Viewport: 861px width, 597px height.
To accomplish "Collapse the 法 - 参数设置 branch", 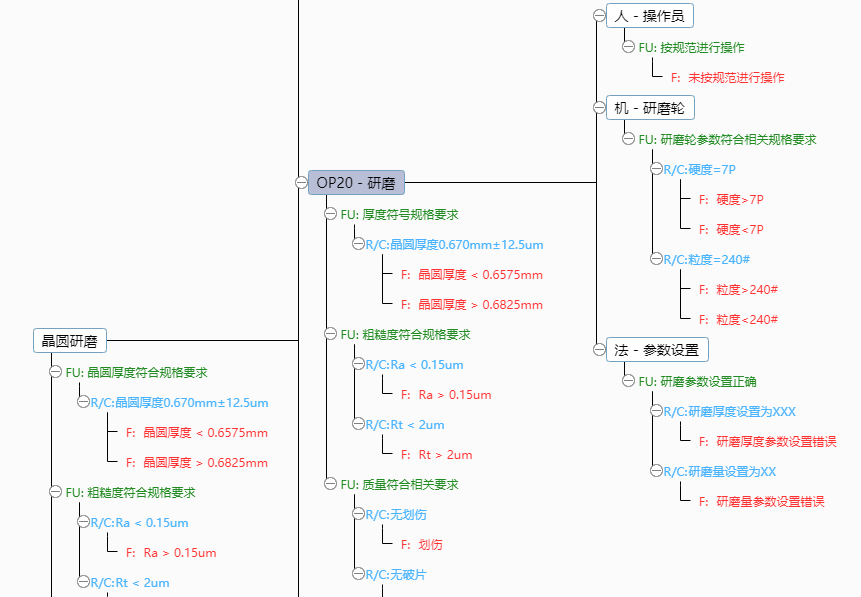I will click(x=599, y=349).
